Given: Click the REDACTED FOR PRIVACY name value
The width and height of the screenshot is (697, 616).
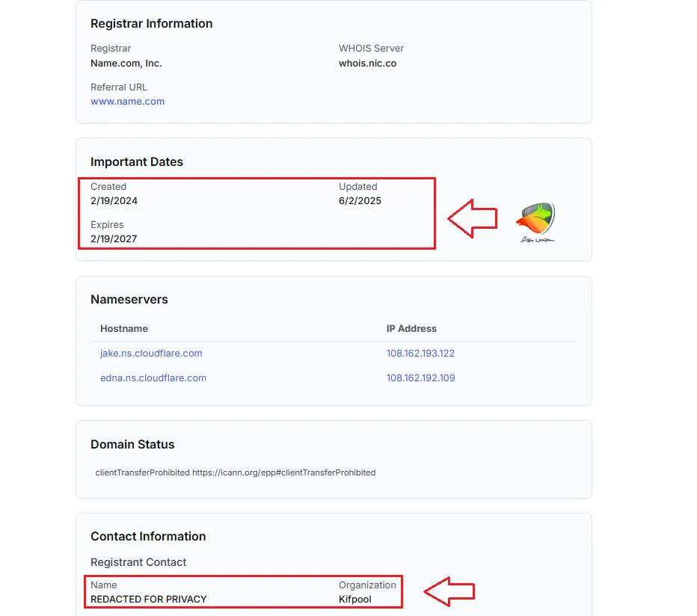Looking at the screenshot, I should (x=149, y=600).
